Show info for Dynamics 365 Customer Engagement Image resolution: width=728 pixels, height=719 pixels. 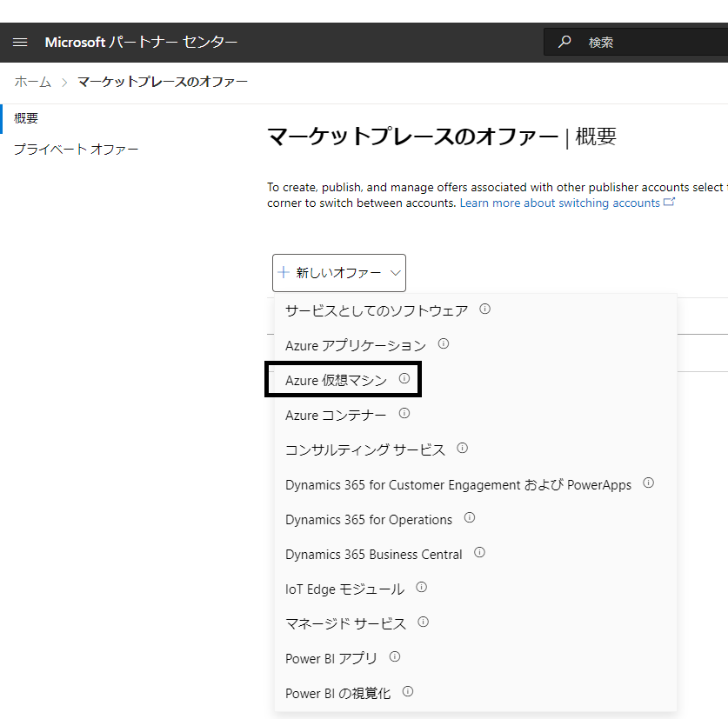coord(649,483)
